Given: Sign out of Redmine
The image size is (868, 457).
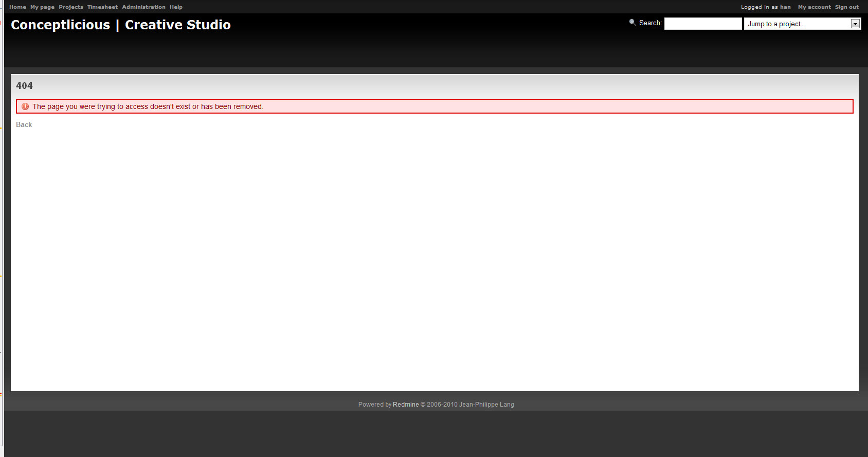Looking at the screenshot, I should 846,7.
